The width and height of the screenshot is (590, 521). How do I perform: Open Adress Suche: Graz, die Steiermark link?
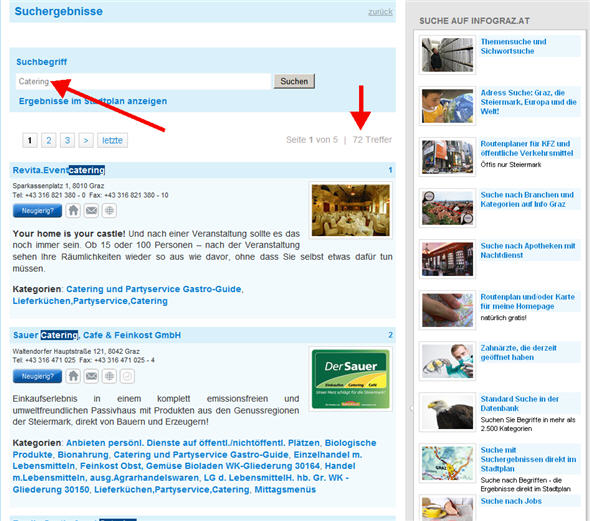click(528, 102)
